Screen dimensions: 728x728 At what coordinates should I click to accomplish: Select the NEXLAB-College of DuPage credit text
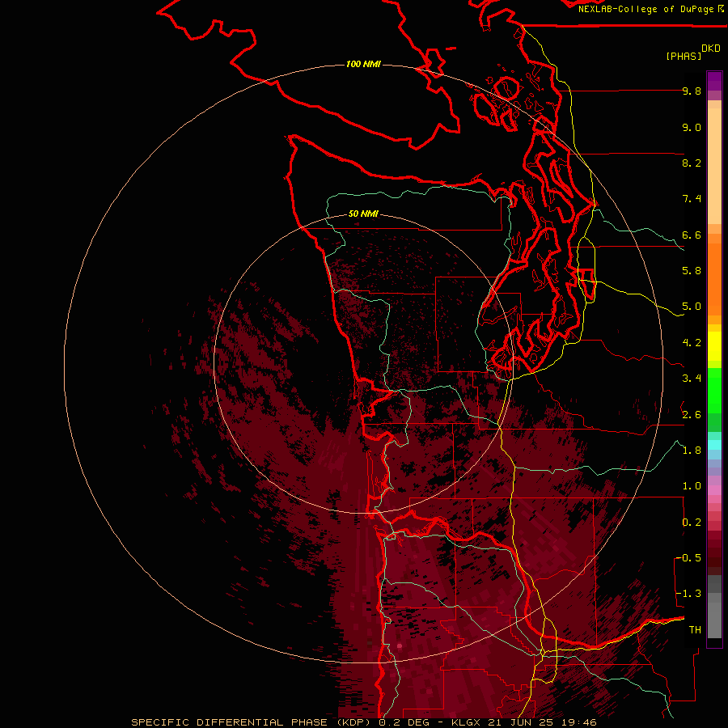click(x=645, y=9)
